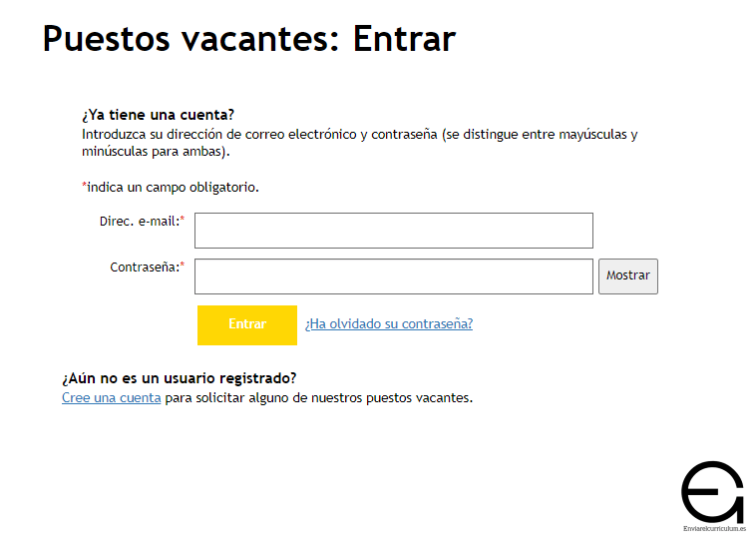Click the "para solicitar alguno de nuestros puestos" text

click(318, 397)
